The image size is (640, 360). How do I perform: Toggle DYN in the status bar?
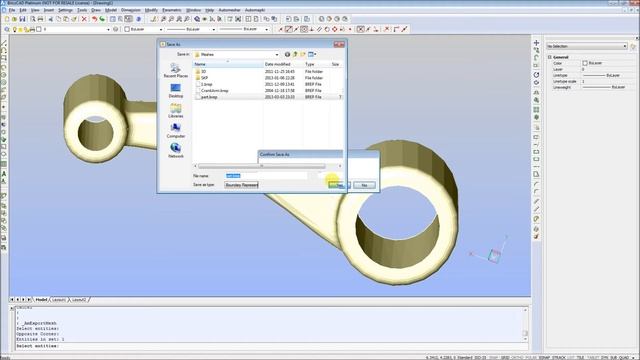coord(604,358)
